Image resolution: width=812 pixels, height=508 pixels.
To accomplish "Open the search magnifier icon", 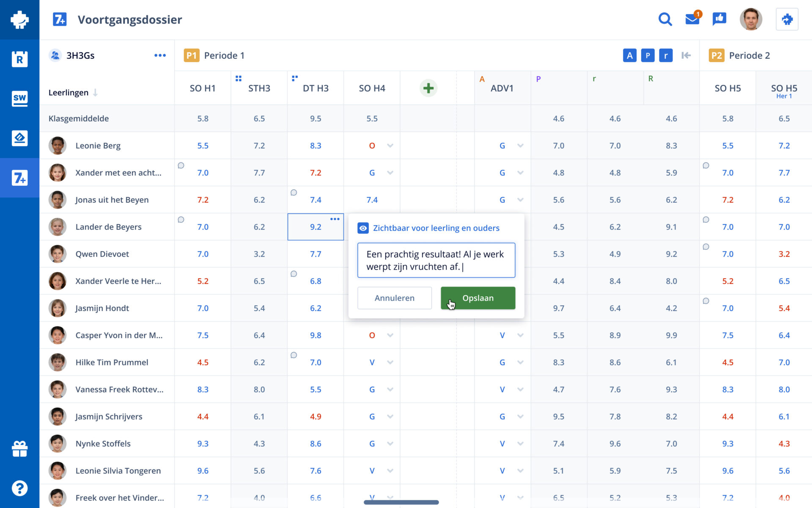I will (665, 19).
